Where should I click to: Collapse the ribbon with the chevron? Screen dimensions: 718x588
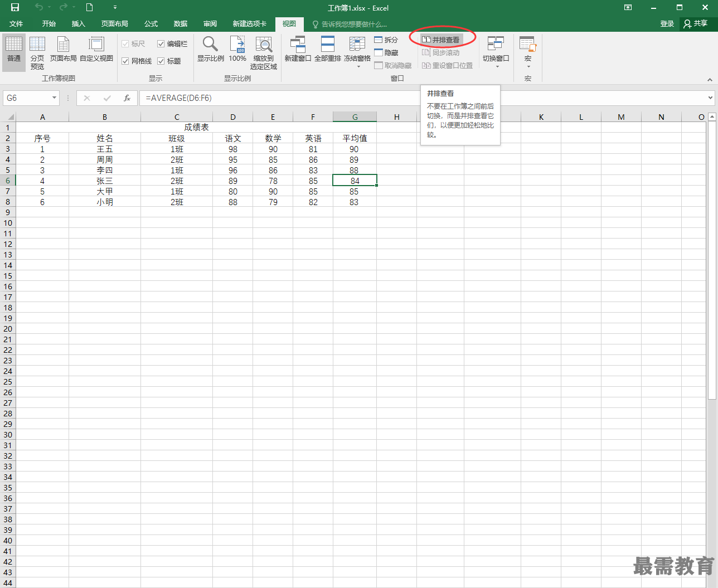(x=710, y=79)
